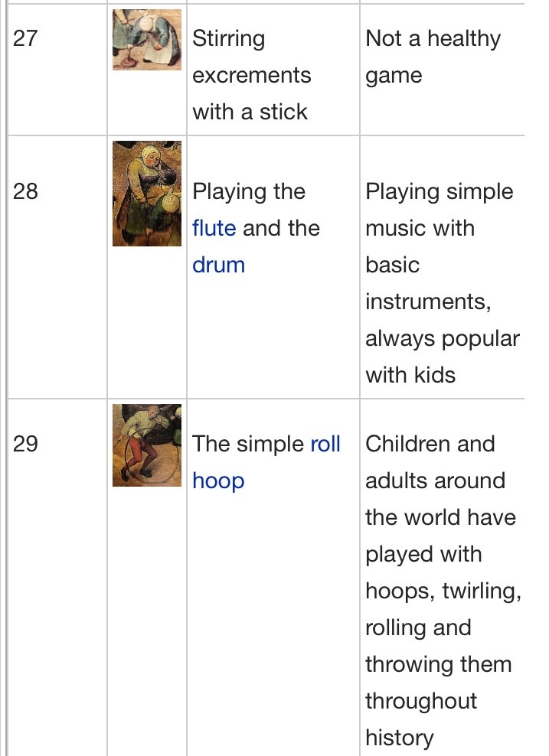Click the word 'Stirring' in row 27
549x756 pixels.
click(x=228, y=38)
